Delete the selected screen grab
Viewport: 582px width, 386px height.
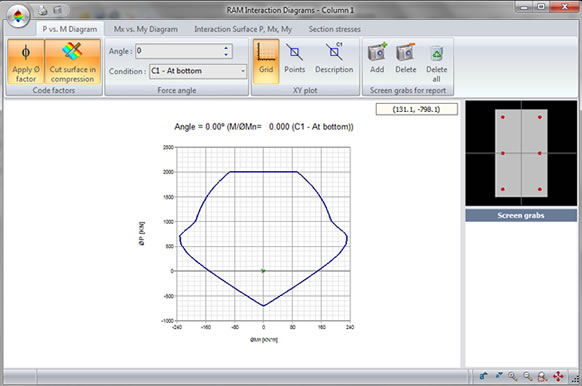coord(405,59)
